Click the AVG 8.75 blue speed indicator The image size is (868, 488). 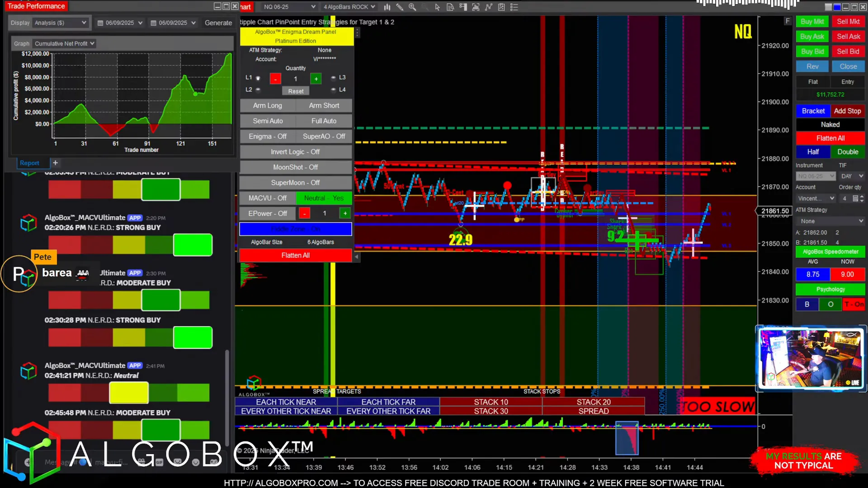coord(813,274)
